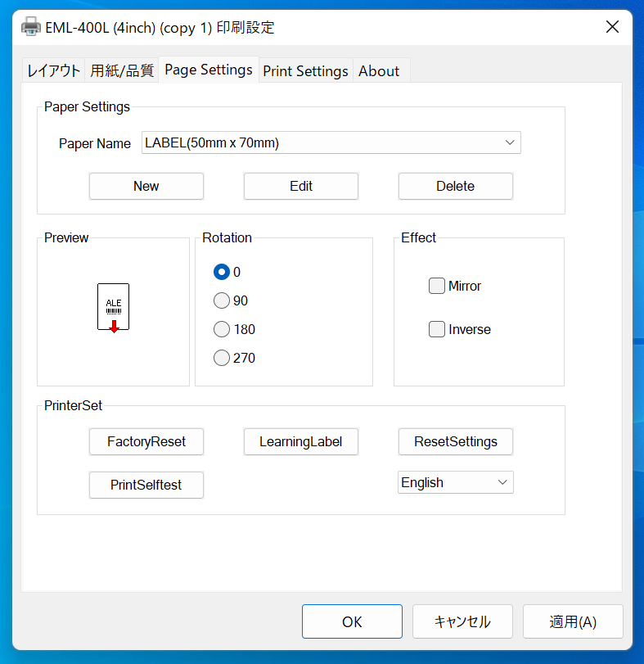Screen dimensions: 644x664
Task: Click the printer icon in title bar
Action: tap(31, 27)
